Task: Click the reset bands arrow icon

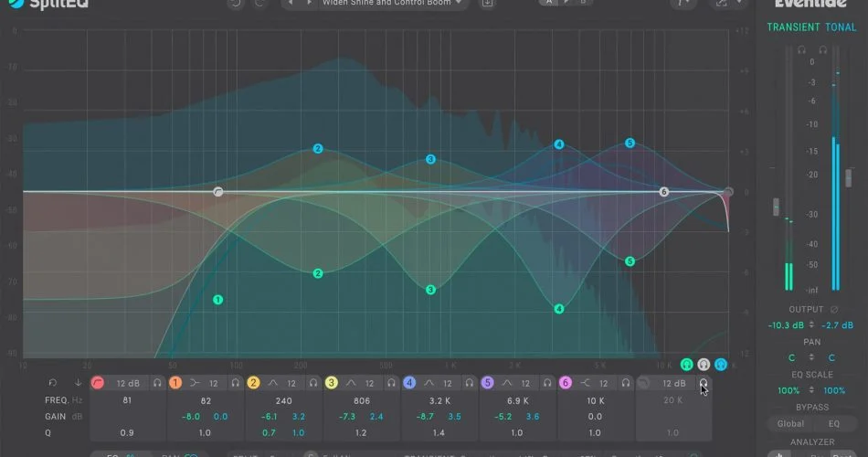Action: (53, 383)
